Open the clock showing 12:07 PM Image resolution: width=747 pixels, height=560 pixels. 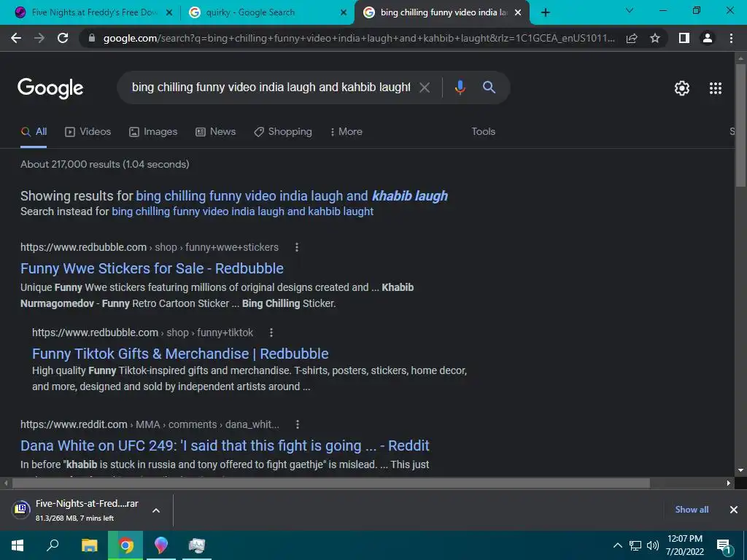click(x=684, y=545)
